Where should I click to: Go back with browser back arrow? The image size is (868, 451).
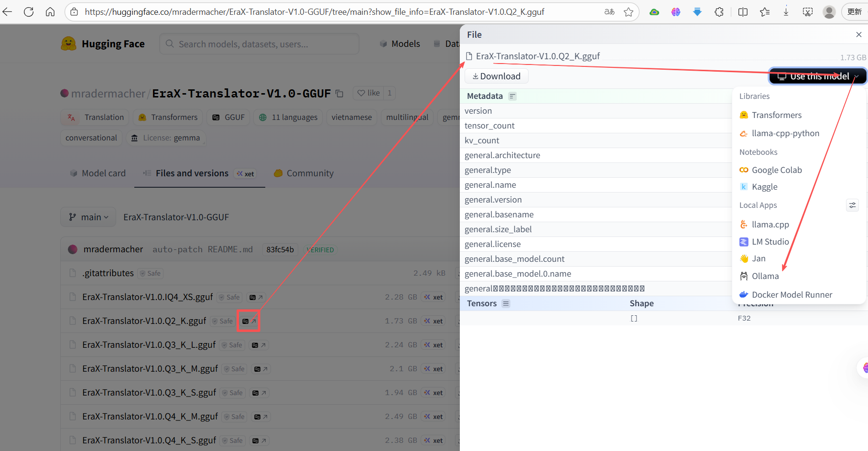click(7, 12)
